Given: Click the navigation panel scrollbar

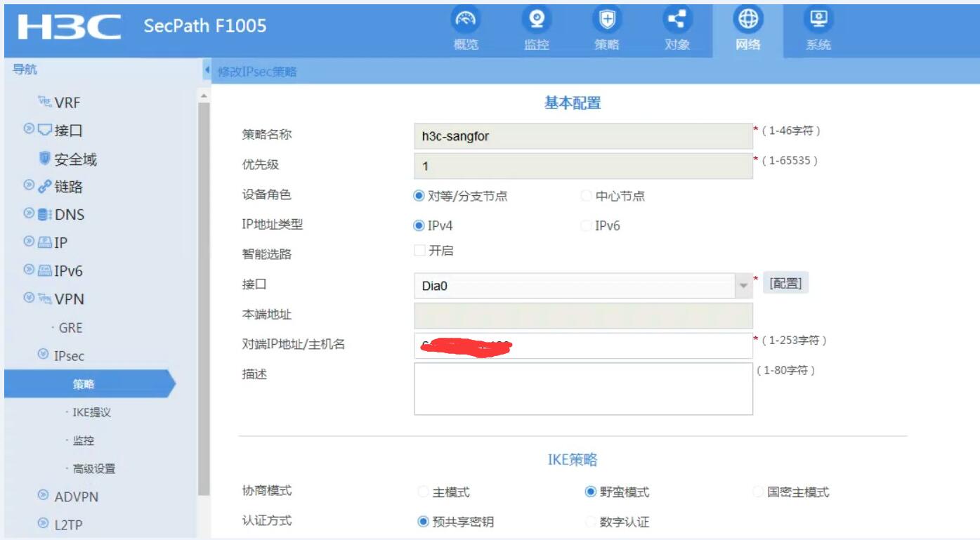Looking at the screenshot, I should coord(204,298).
